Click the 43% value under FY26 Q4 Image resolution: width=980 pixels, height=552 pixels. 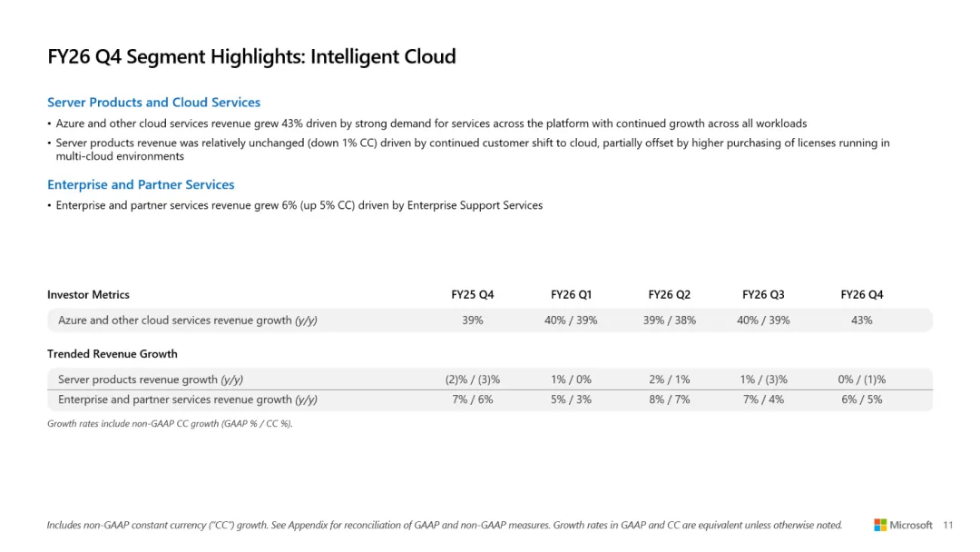[x=862, y=320]
